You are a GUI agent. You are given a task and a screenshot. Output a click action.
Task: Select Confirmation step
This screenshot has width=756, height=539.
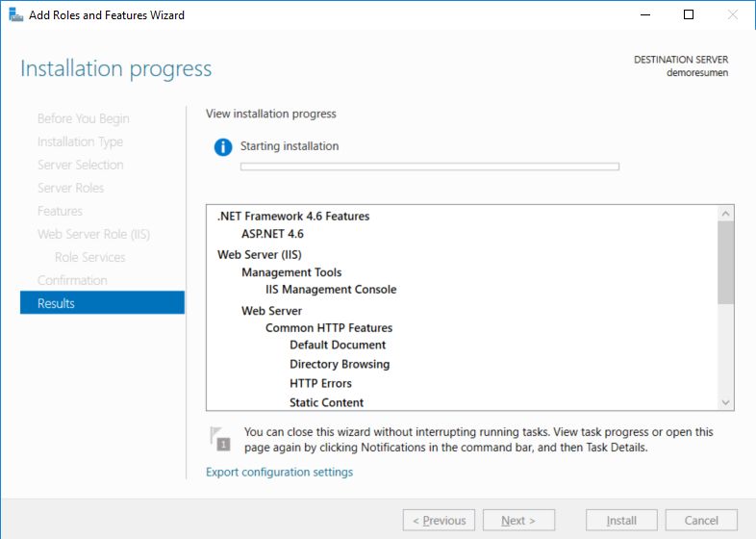pos(72,280)
